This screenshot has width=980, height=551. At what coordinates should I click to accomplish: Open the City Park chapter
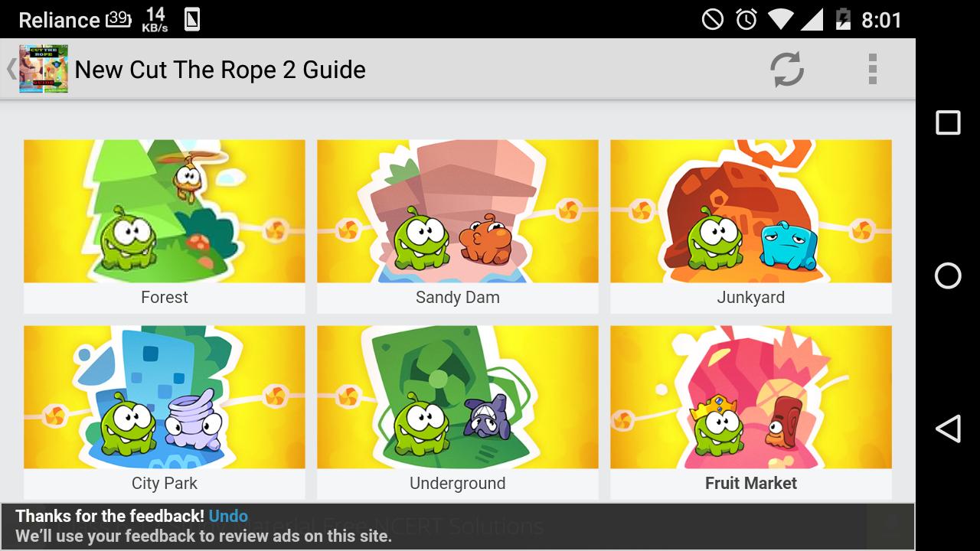click(164, 412)
